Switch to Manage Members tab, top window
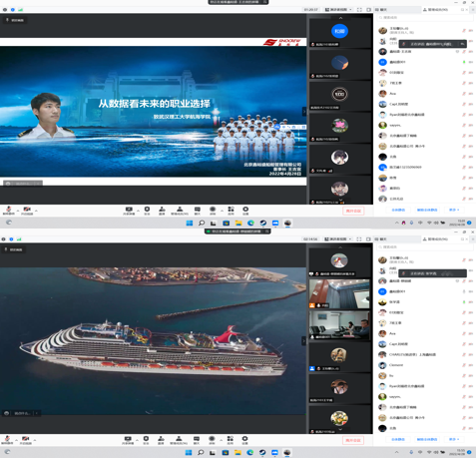The width and height of the screenshot is (476, 458). tap(435, 10)
